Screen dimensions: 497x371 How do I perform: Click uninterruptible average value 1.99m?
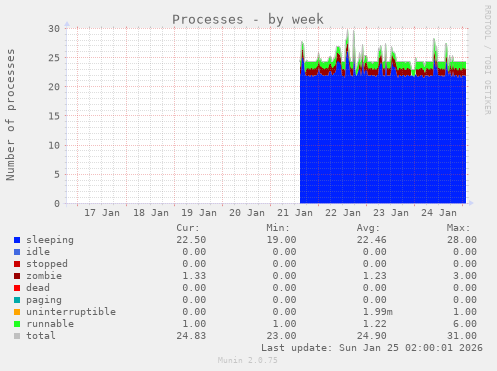click(x=378, y=312)
